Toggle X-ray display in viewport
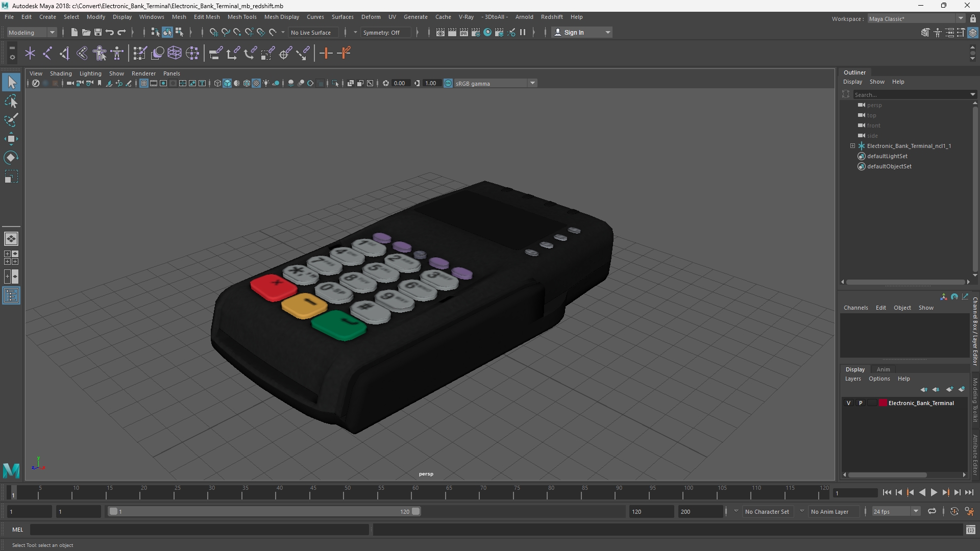 click(x=351, y=83)
